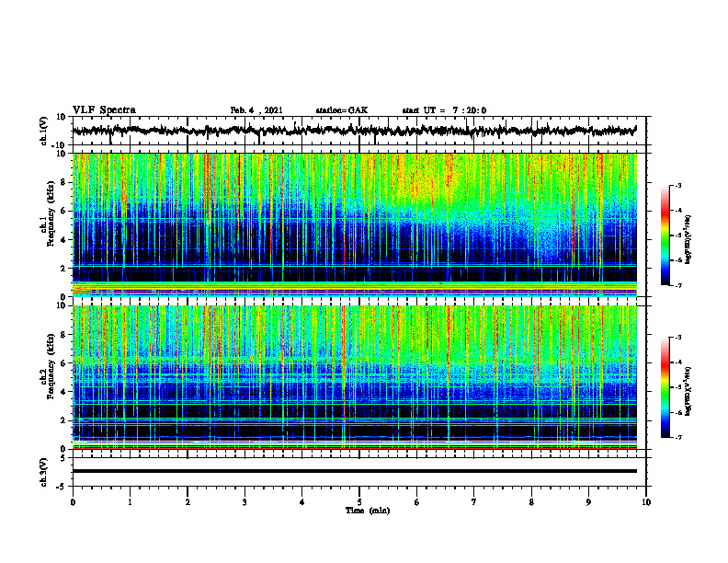The width and height of the screenshot is (728, 563).
Task: Click the 9 minute time axis tick
Action: (x=588, y=502)
